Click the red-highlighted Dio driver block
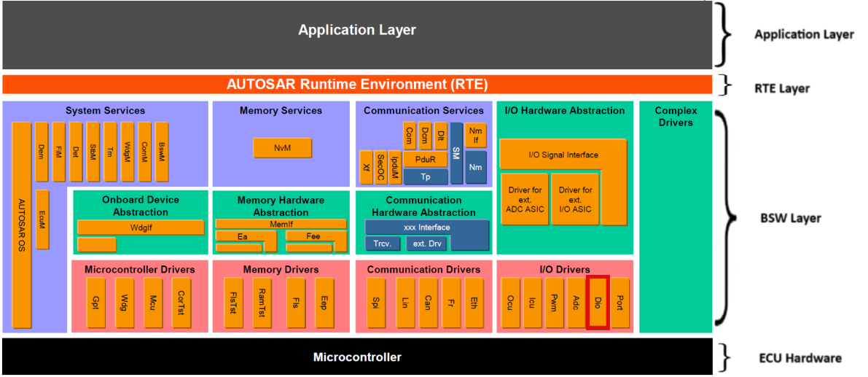The height and width of the screenshot is (377, 868). pos(598,302)
